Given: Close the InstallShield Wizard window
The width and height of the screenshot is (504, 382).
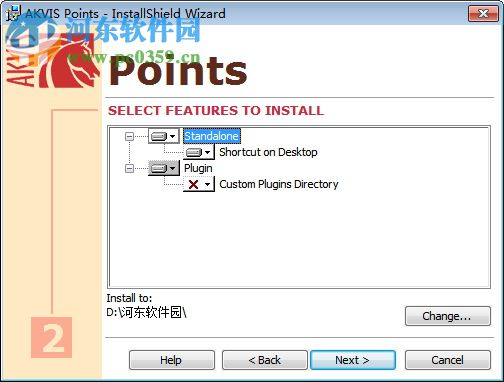Looking at the screenshot, I should pyautogui.click(x=483, y=14).
